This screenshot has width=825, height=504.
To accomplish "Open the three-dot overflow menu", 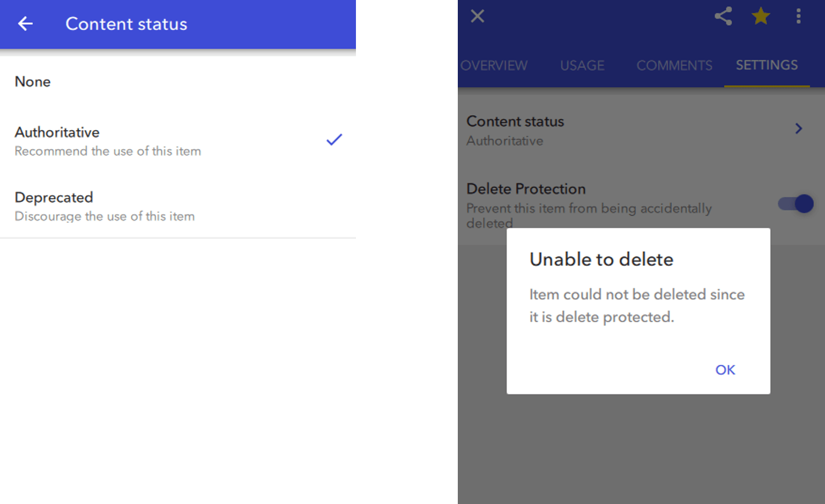I will (798, 16).
